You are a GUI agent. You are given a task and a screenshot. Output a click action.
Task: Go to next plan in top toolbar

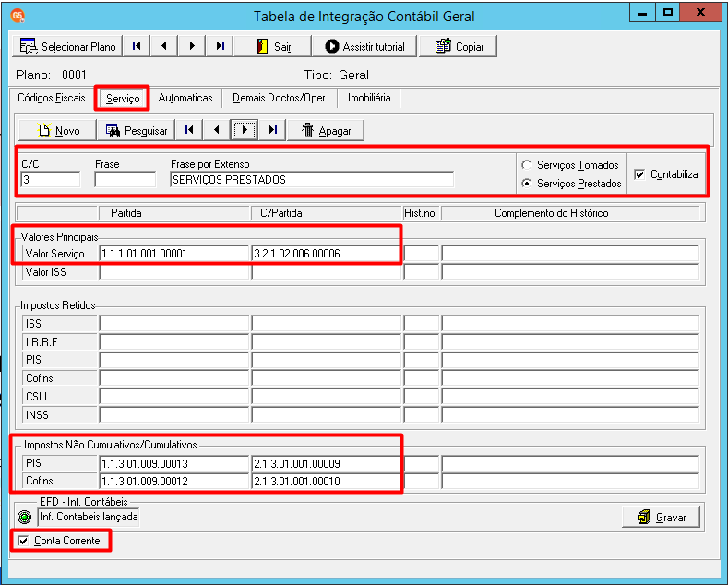tap(192, 46)
